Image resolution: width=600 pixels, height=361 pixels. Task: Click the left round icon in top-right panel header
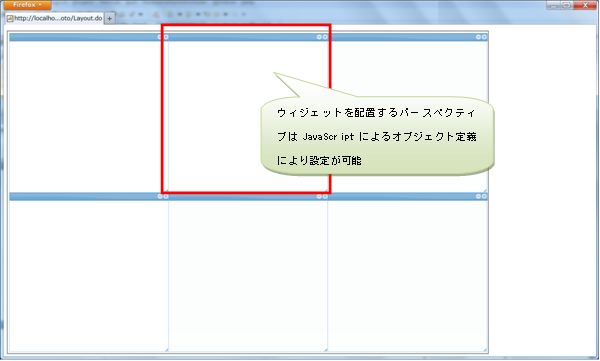pos(478,37)
